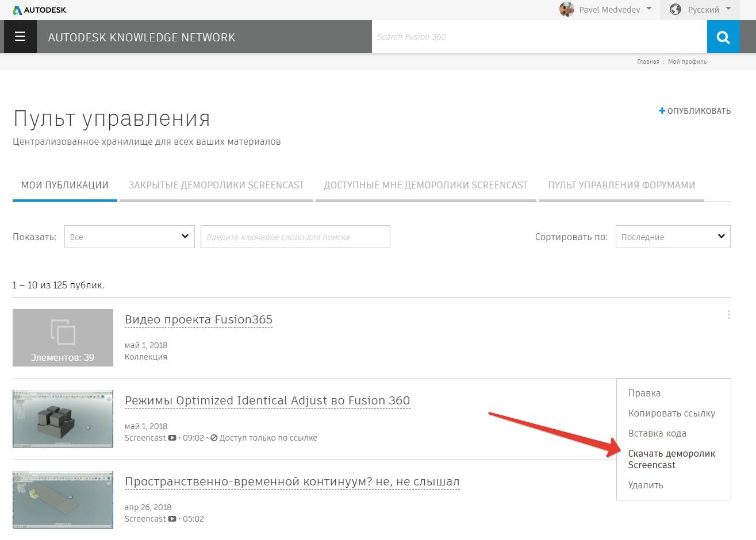Focus the Search Fusion 360 input field
This screenshot has width=756, height=540.
[x=539, y=37]
